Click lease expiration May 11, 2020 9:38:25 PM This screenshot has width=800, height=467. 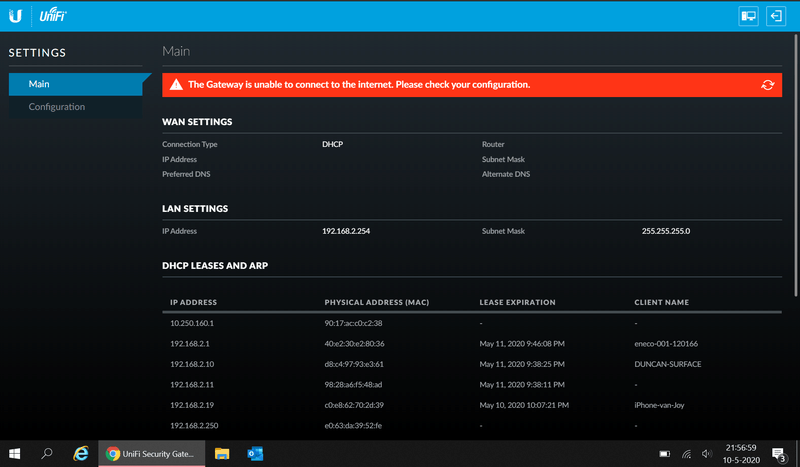(522, 364)
